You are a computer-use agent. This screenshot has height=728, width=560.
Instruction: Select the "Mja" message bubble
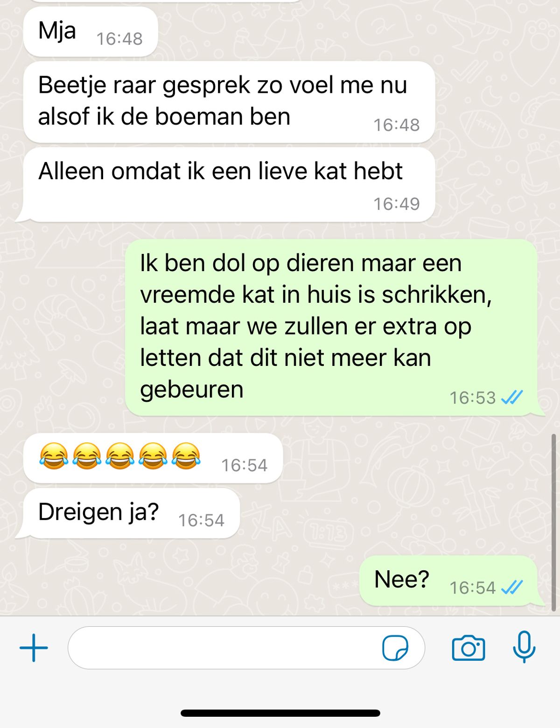pos(91,32)
